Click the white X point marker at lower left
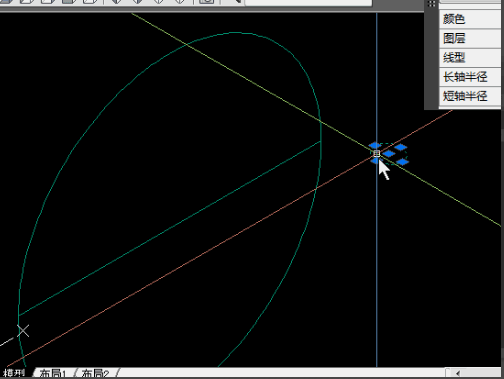This screenshot has height=379, width=504. 23,331
